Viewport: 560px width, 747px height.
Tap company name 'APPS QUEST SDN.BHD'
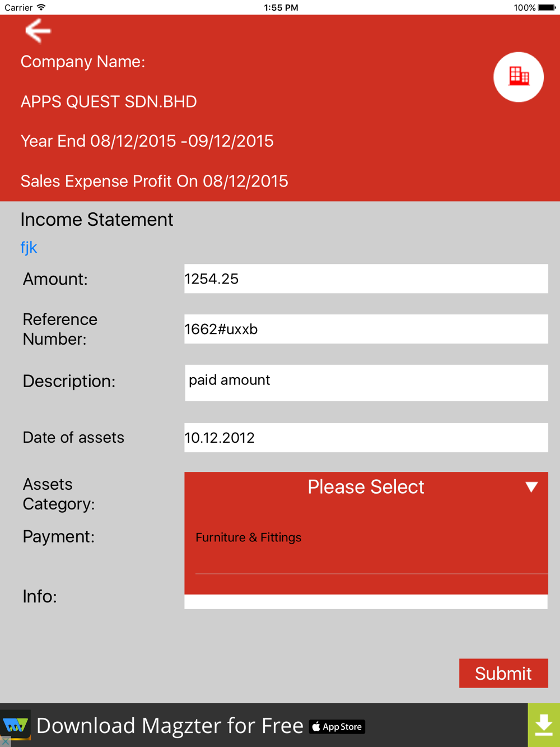pyautogui.click(x=109, y=101)
